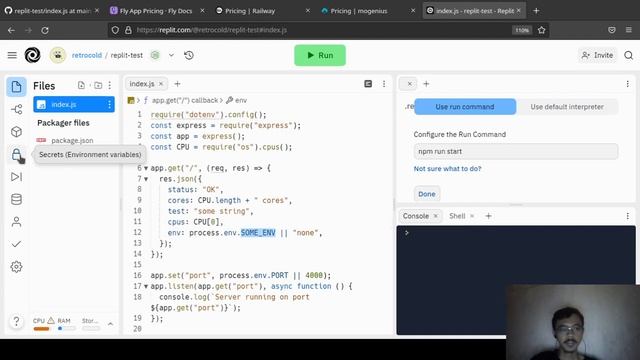Click the green Run button
The image size is (640, 360).
pyautogui.click(x=320, y=55)
